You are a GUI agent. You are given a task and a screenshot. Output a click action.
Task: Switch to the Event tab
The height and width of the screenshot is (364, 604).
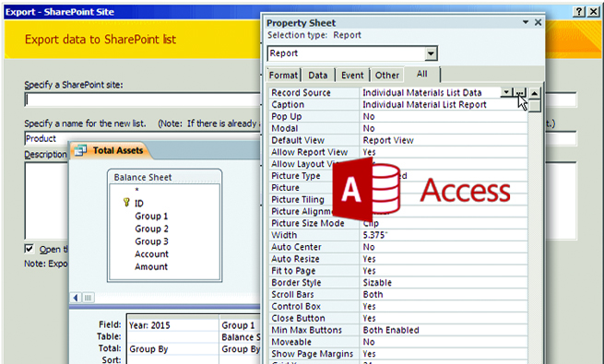[x=352, y=75]
